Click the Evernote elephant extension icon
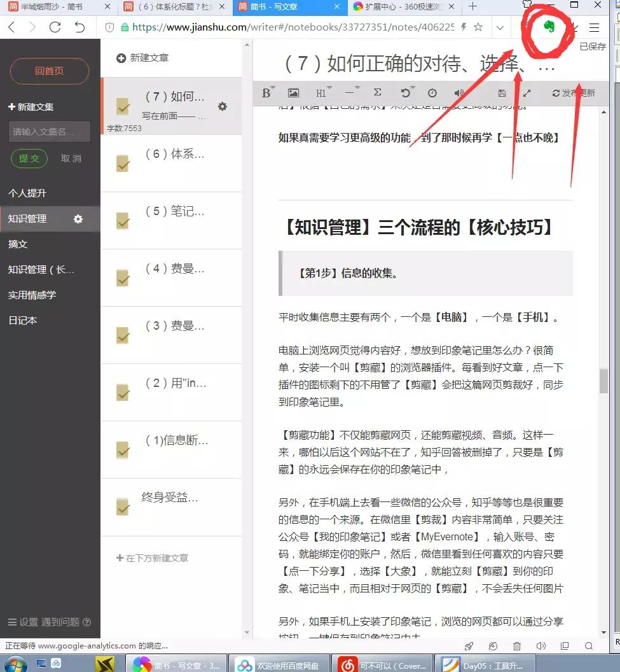The height and width of the screenshot is (672, 620). click(x=549, y=28)
